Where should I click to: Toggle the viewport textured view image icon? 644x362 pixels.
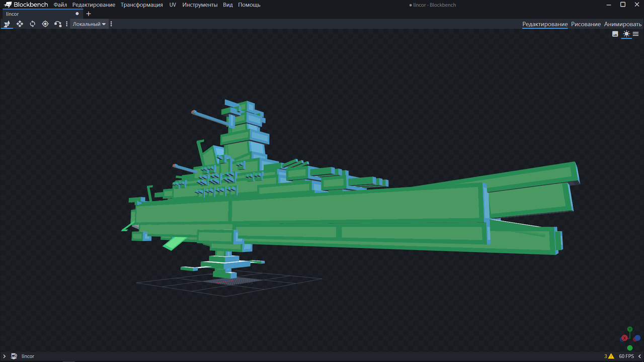[x=615, y=34]
